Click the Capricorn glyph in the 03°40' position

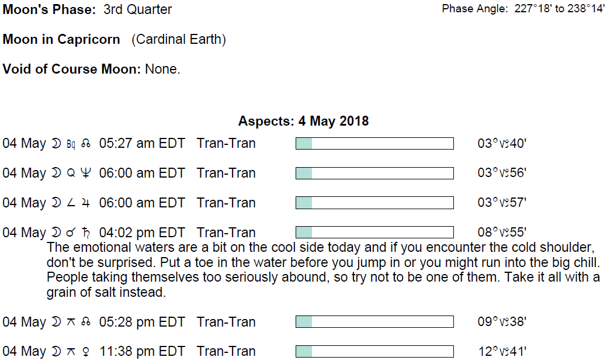(x=503, y=144)
